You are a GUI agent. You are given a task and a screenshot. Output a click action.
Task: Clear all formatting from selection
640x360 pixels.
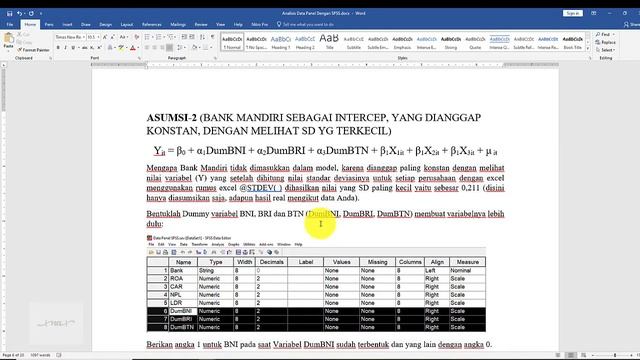pyautogui.click(x=136, y=37)
